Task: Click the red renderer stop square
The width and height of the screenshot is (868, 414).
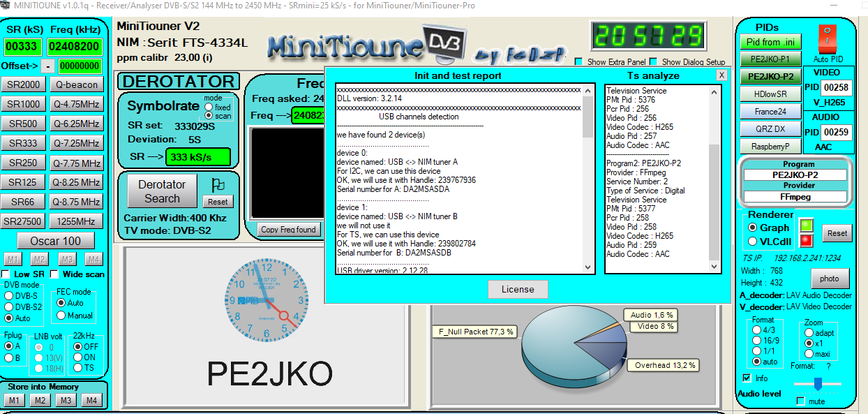Action: 806,241
